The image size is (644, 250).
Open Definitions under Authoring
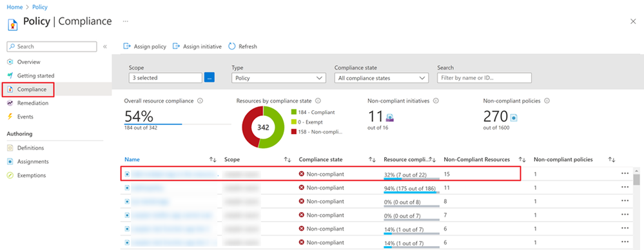[x=30, y=148]
